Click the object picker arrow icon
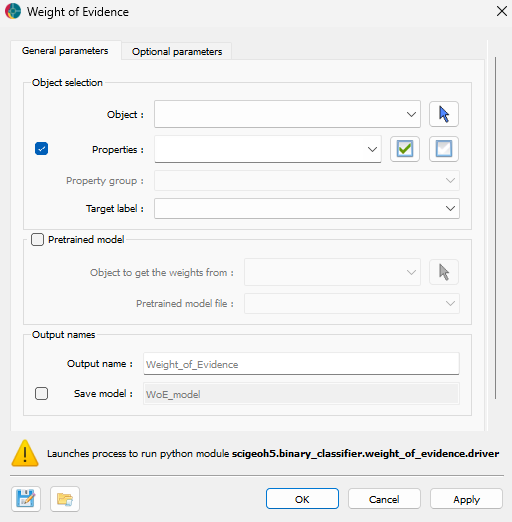Viewport: 512px width, 522px height. [444, 114]
